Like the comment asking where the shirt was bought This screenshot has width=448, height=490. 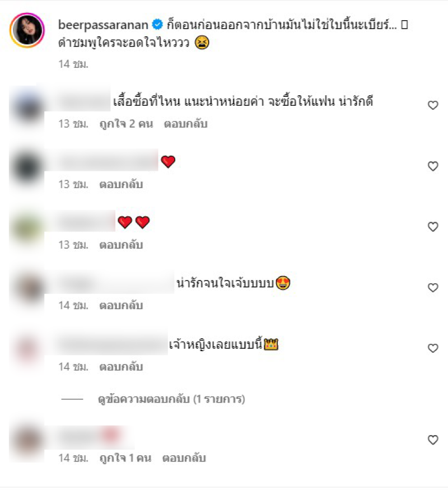(433, 105)
